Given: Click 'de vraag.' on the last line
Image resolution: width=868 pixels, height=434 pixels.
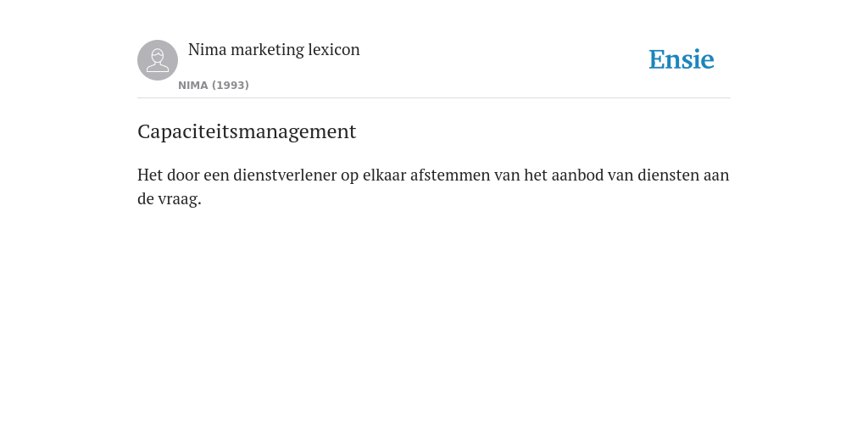Looking at the screenshot, I should click(170, 198).
